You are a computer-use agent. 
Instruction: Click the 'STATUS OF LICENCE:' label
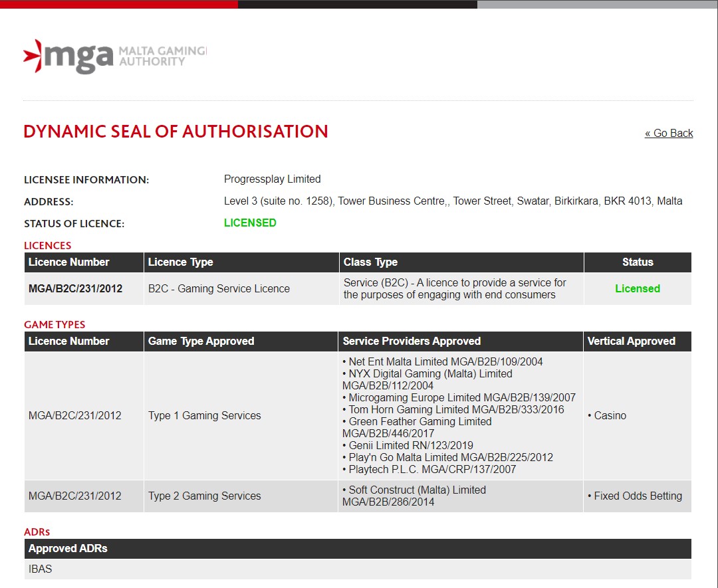coord(74,224)
